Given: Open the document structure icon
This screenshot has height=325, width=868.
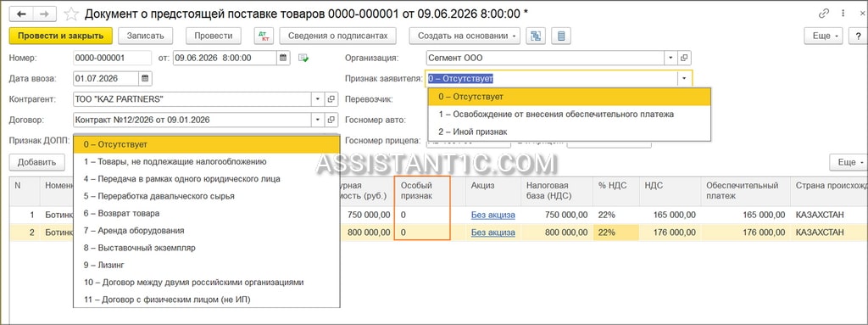Looking at the screenshot, I should (x=536, y=36).
